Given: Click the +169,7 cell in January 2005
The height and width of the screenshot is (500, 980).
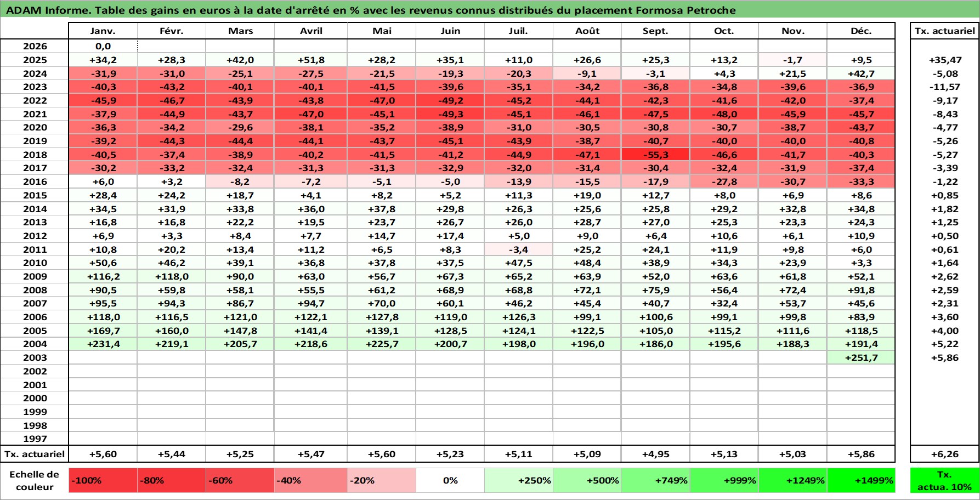Looking at the screenshot, I should click(x=103, y=331).
